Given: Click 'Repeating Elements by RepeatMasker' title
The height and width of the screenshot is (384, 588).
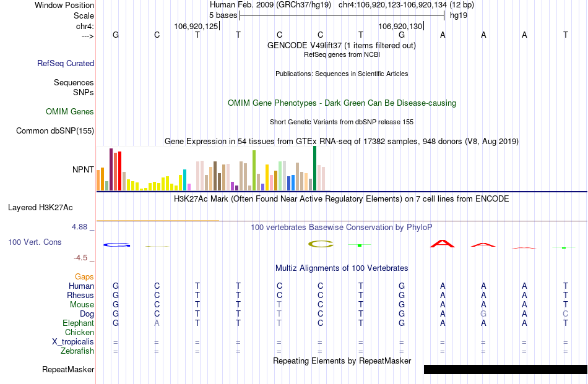Looking at the screenshot, I should tap(342, 361).
